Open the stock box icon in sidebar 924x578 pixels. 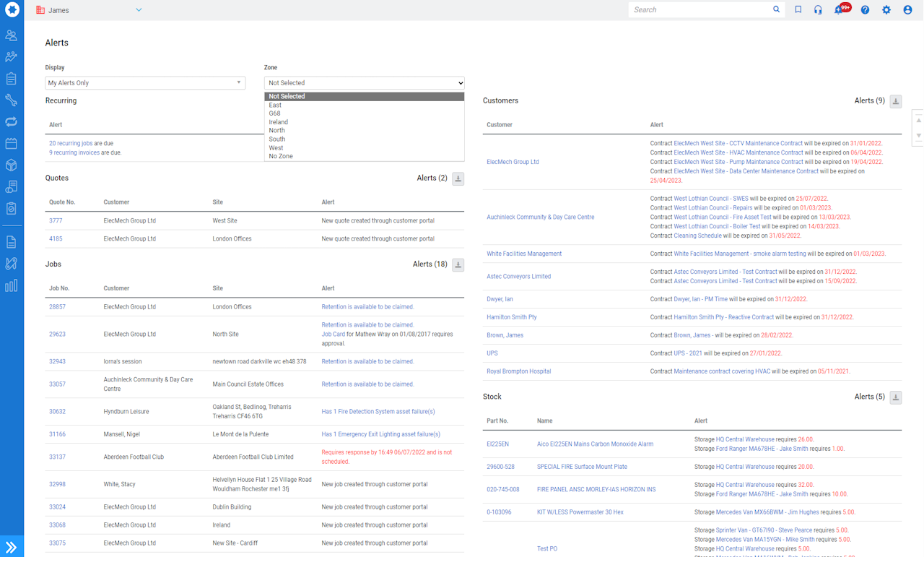pyautogui.click(x=12, y=165)
